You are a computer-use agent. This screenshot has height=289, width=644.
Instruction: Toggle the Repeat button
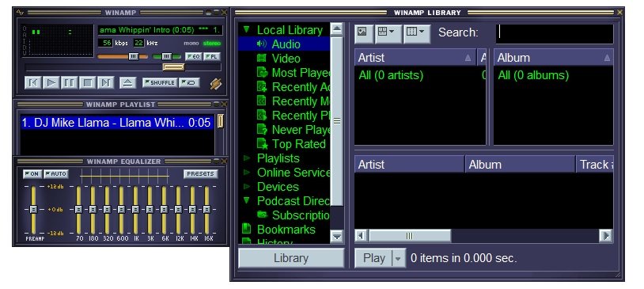[x=189, y=82]
